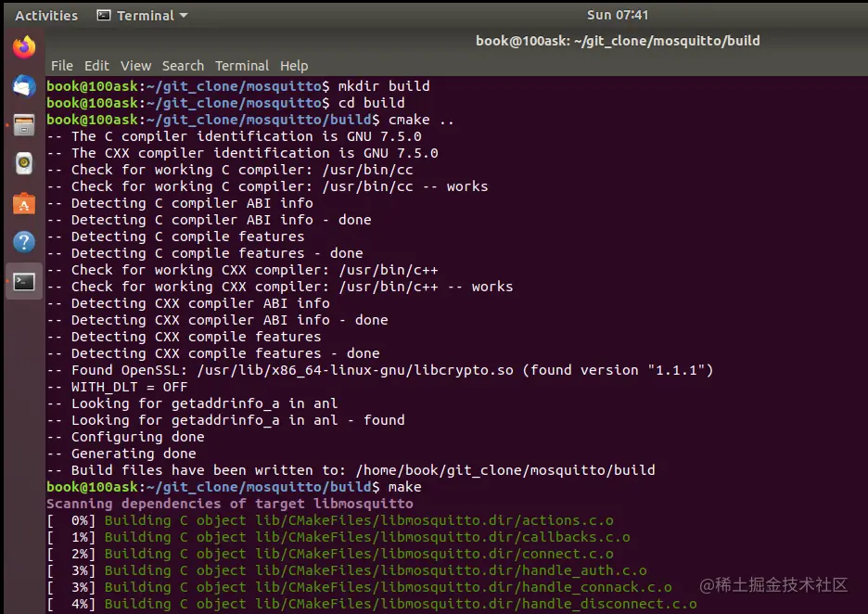Click 'Check for working CXX compiler: /usr/bin/c++ -- works'
Viewport: 868px width, 614px height.
coord(279,287)
